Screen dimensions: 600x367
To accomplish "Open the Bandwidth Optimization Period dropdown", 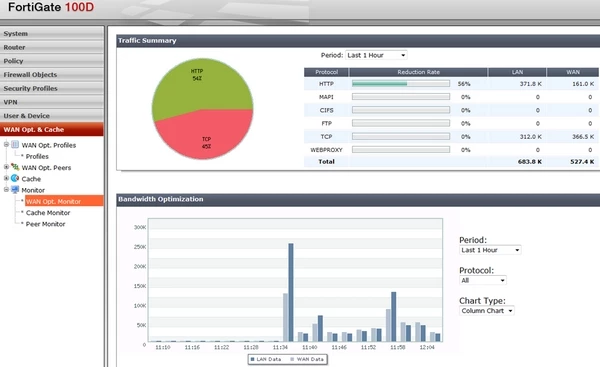I will [x=490, y=250].
